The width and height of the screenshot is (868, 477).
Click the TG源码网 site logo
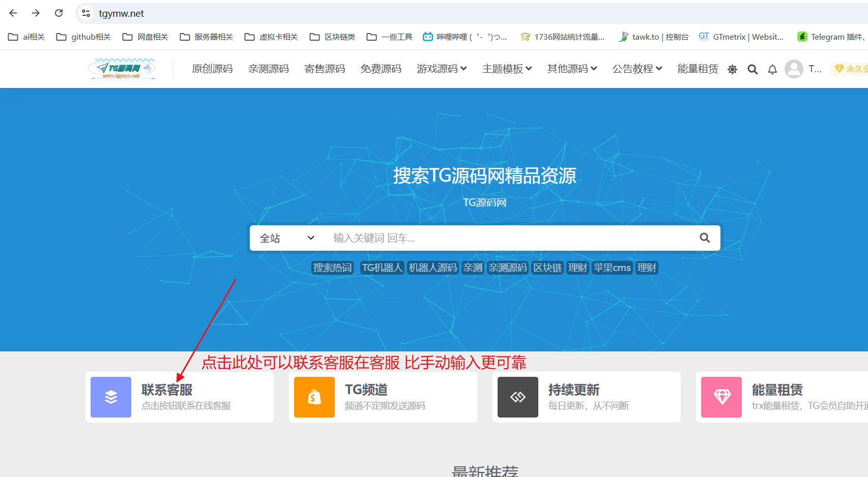coord(122,69)
